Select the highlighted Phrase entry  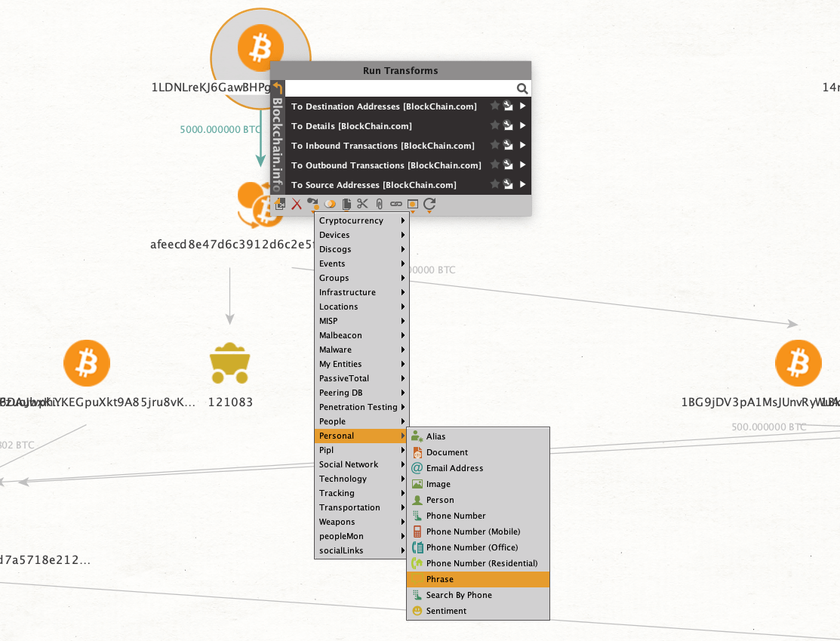point(478,579)
